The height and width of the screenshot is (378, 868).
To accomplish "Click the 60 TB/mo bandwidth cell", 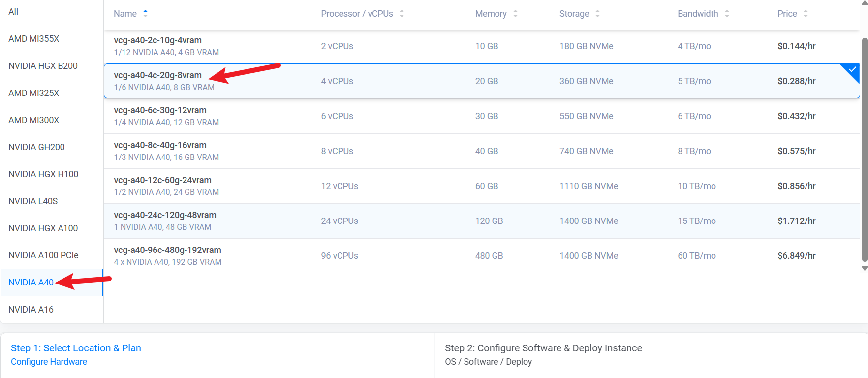I will click(x=697, y=256).
